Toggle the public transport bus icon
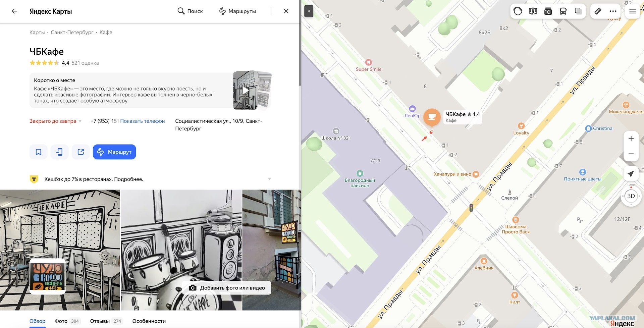The image size is (644, 328). click(563, 11)
